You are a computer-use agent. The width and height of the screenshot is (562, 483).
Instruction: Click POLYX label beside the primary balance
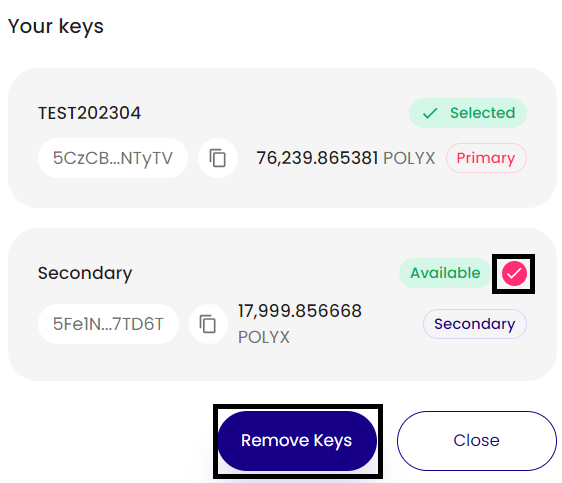pyautogui.click(x=409, y=158)
